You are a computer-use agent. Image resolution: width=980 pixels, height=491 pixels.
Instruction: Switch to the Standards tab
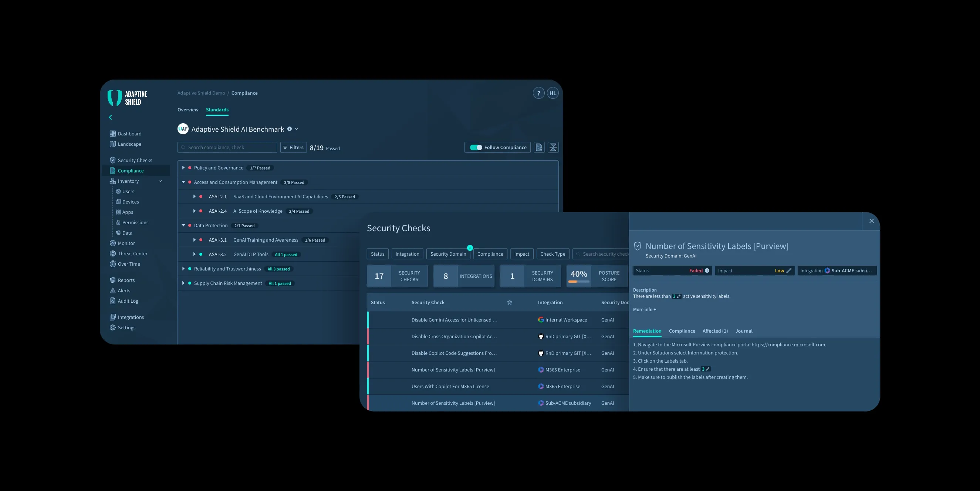coord(217,110)
